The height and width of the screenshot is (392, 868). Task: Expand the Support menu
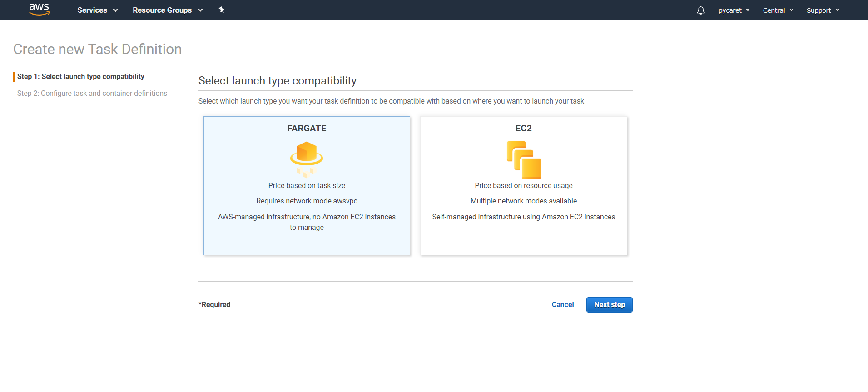823,10
